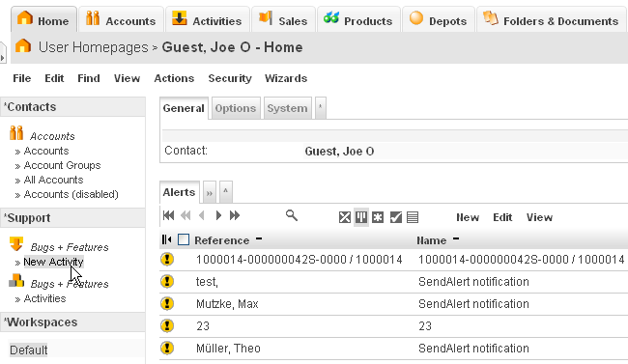The width and height of the screenshot is (628, 364).
Task: Go to next page of Alerts
Action: tap(218, 215)
